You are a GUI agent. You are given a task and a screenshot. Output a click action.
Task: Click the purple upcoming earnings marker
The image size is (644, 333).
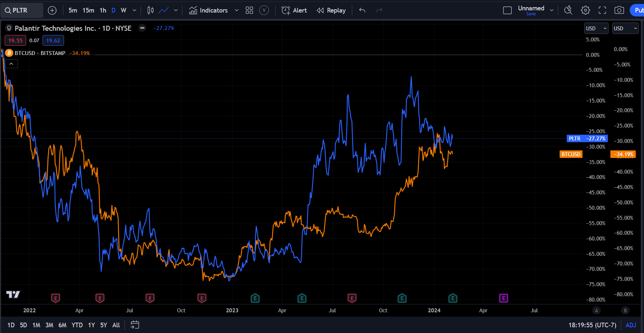point(503,298)
